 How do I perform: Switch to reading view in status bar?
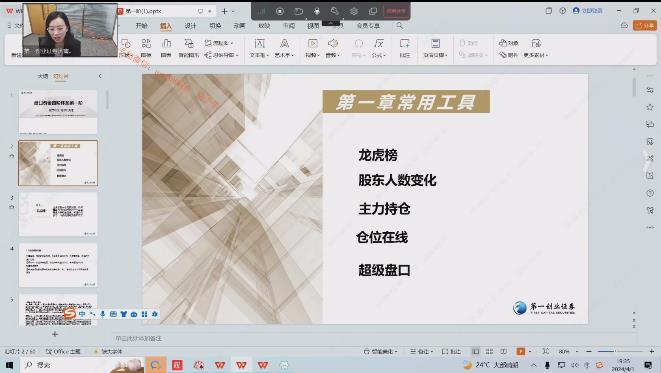coord(503,351)
